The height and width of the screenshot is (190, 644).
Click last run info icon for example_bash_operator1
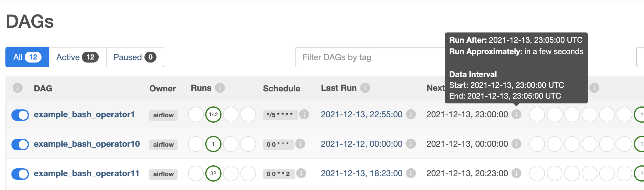[411, 114]
